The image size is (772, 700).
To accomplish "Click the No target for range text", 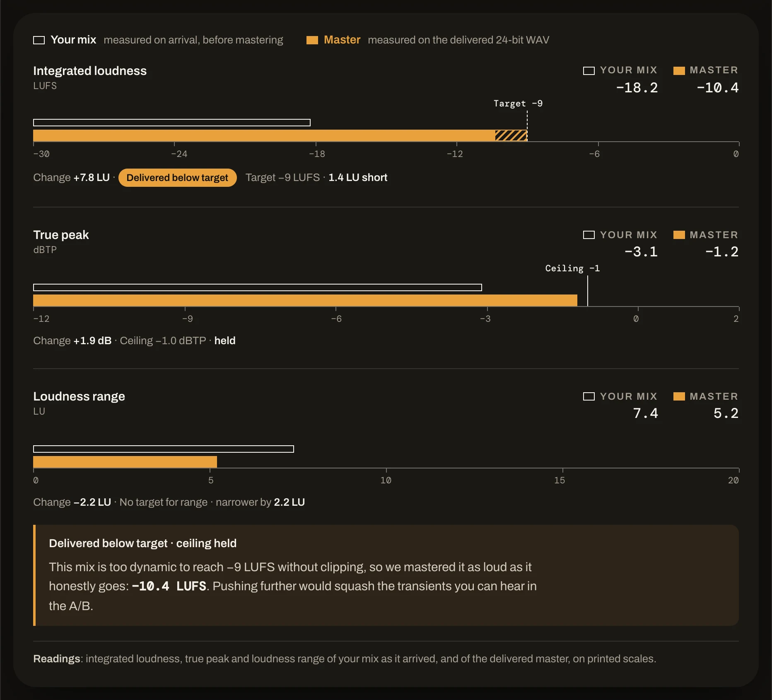I will [164, 502].
